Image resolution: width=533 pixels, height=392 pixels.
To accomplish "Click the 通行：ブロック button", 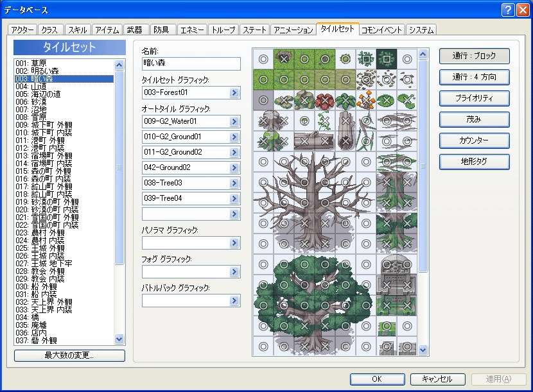I will pyautogui.click(x=474, y=56).
